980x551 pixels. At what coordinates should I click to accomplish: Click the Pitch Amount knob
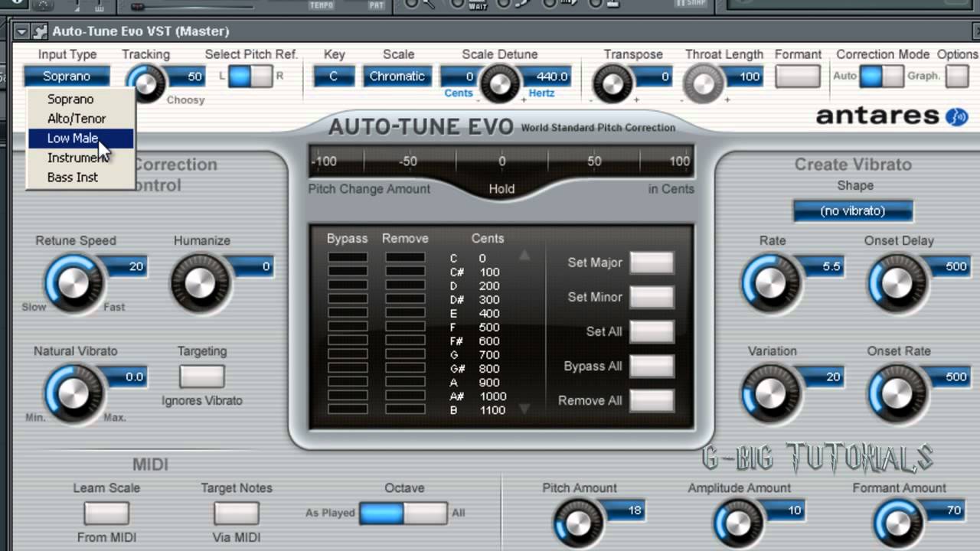click(x=579, y=524)
